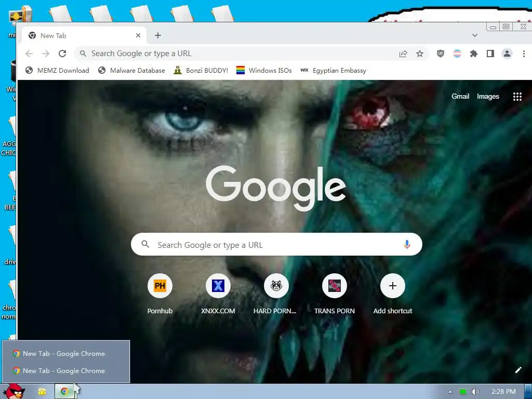Reload the current page
Screen dimensions: 532x399
[62, 54]
